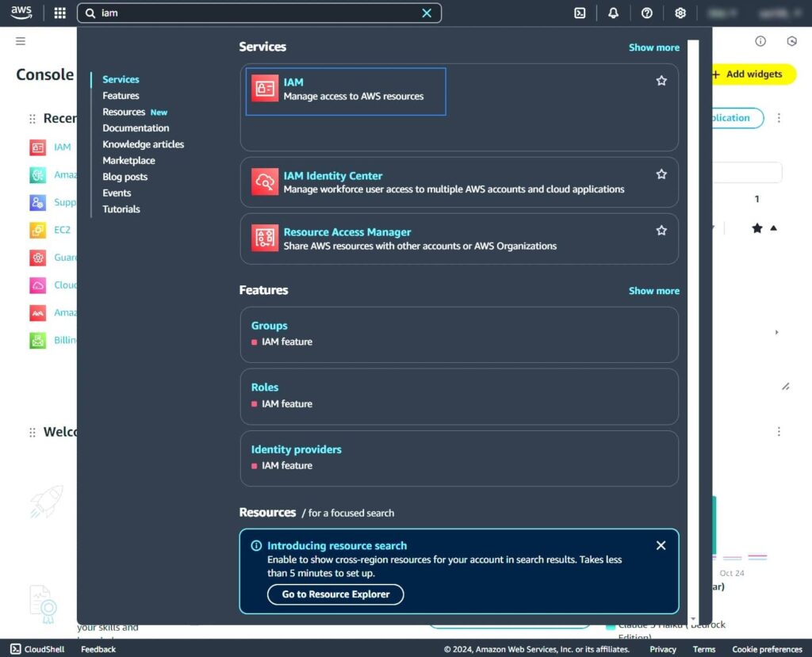Click inside the search input field
Viewport: 812px width, 657px height.
pyautogui.click(x=254, y=13)
